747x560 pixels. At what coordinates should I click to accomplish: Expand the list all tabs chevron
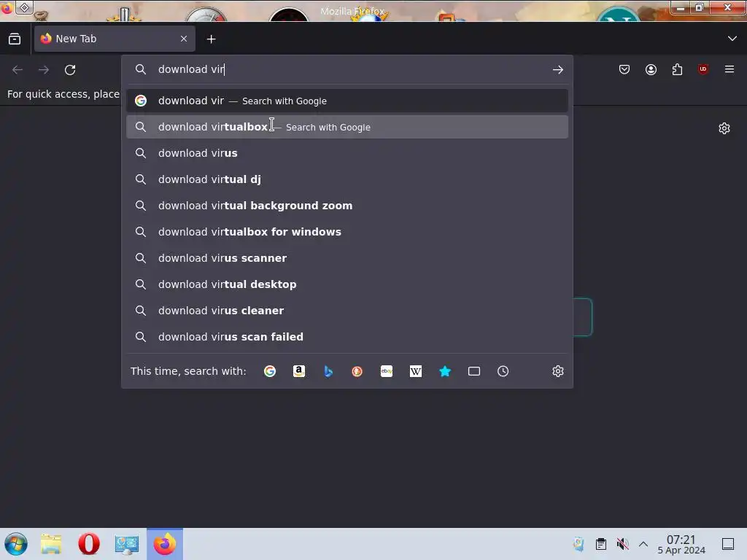click(x=732, y=39)
